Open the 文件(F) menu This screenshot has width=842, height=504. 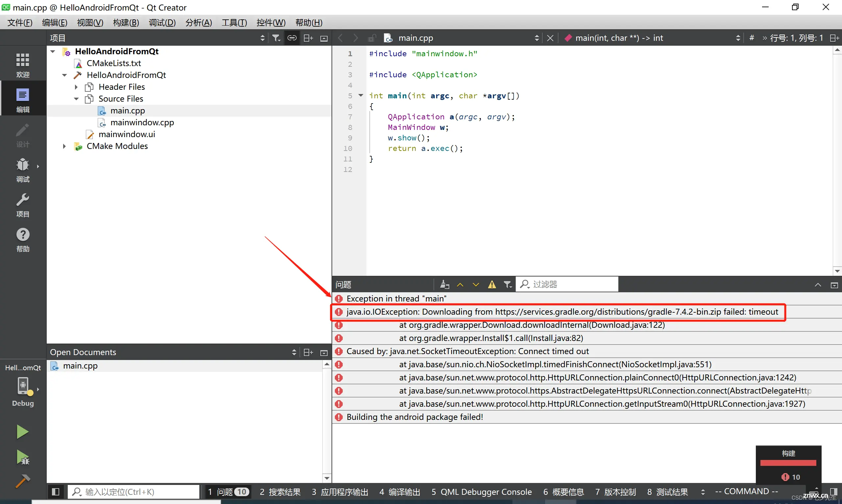pos(18,22)
